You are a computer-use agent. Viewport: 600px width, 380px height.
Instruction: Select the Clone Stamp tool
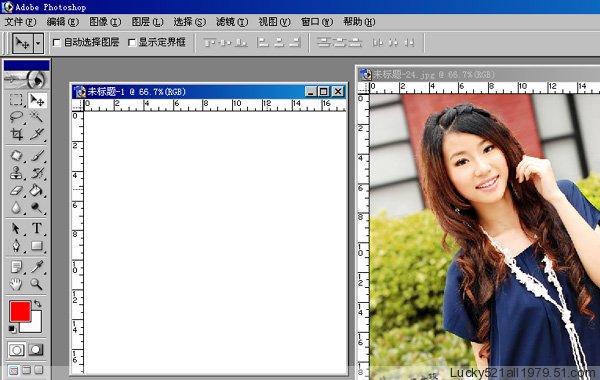[x=16, y=173]
